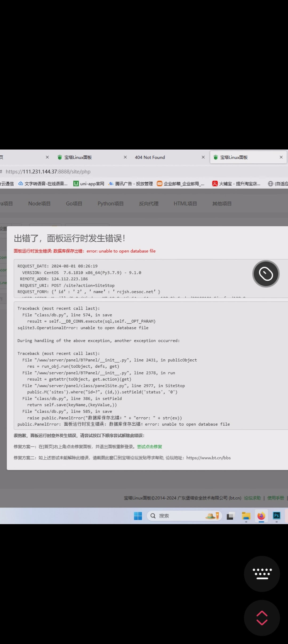Click the sqlite3.OperationalError traceback line
The width and height of the screenshot is (288, 644).
[83, 328]
